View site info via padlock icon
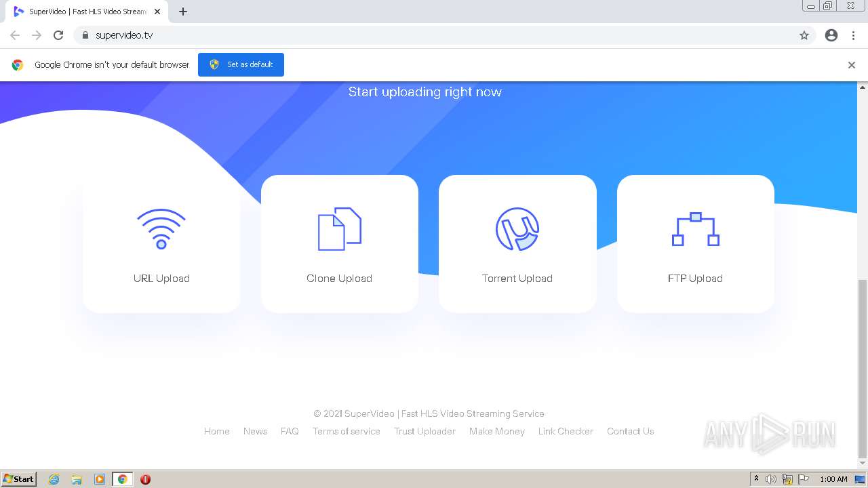This screenshot has width=868, height=488. point(85,35)
